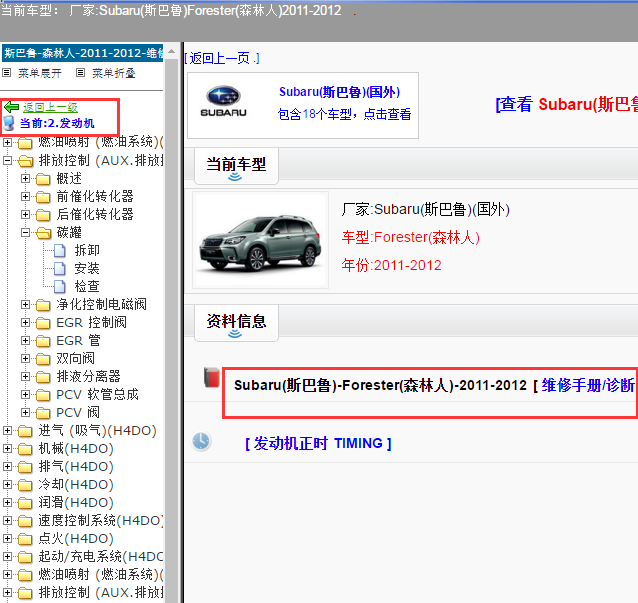Viewport: 638px width, 603px height.
Task: Click 返回上一页 link
Action: 222,58
